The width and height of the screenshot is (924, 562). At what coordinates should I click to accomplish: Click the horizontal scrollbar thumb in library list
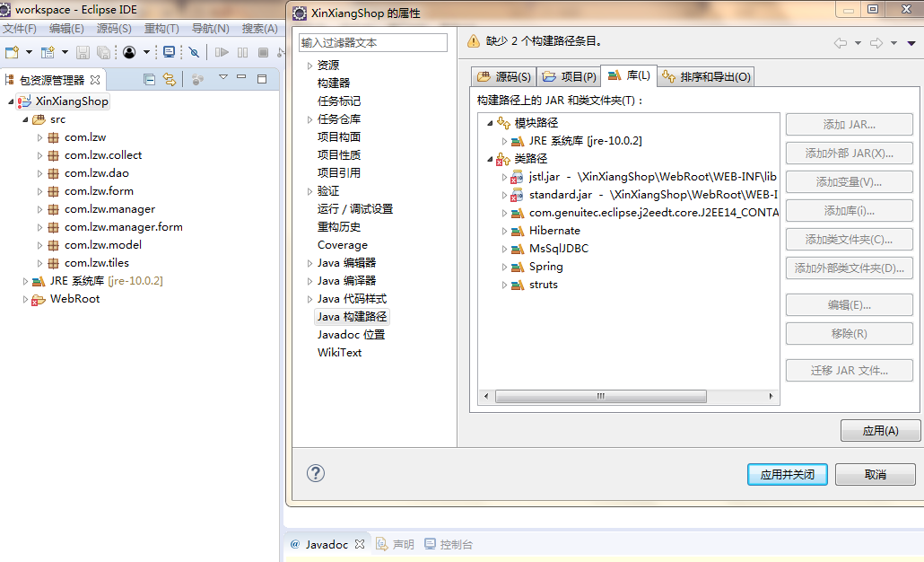pyautogui.click(x=601, y=396)
